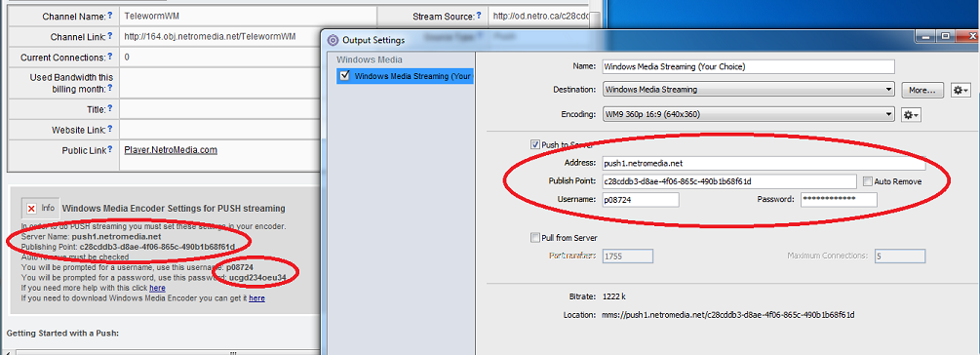Click the help icon next to Stream Source
Screen dimensions: 980x355
[x=479, y=16]
